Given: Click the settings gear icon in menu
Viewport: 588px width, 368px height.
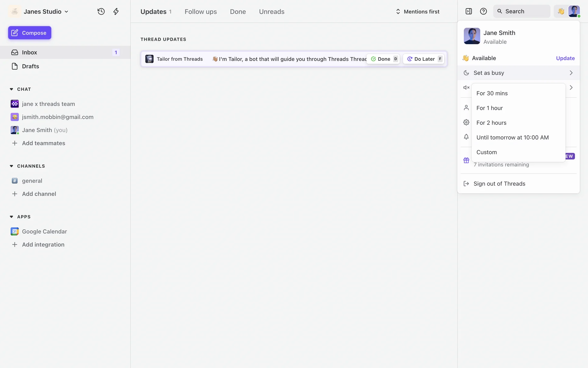Looking at the screenshot, I should coord(466,122).
